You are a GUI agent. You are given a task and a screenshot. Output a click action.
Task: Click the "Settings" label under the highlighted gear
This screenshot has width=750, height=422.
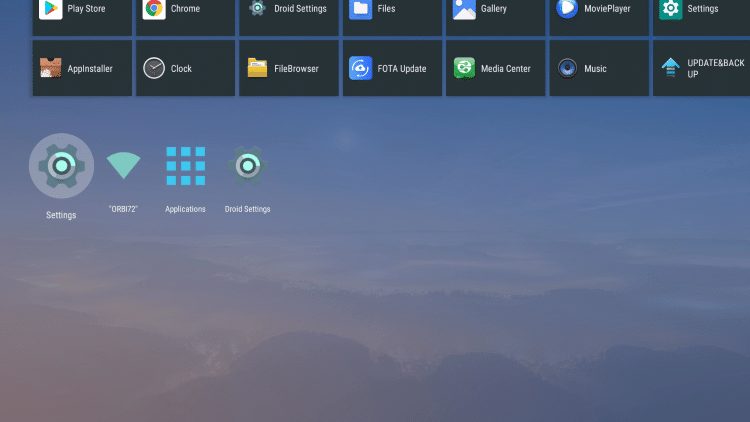point(61,215)
